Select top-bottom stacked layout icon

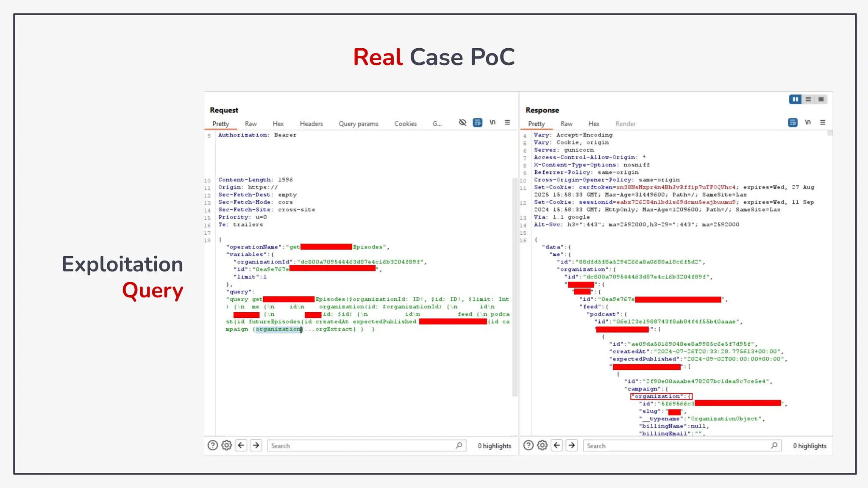tap(808, 99)
